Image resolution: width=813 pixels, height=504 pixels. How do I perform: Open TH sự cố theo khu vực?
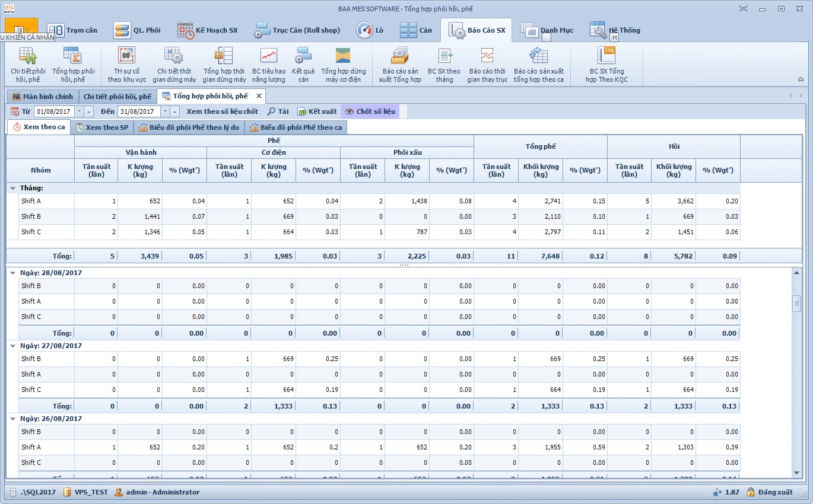pos(126,64)
